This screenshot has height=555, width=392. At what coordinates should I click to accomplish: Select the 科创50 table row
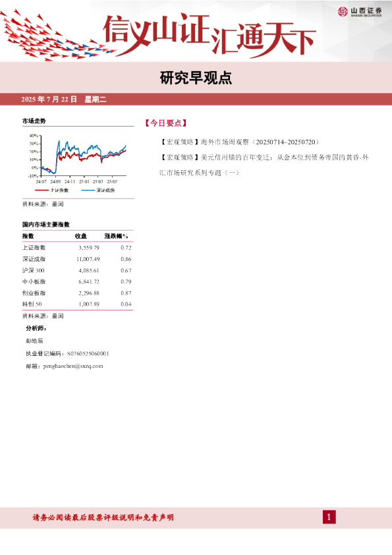pos(77,304)
